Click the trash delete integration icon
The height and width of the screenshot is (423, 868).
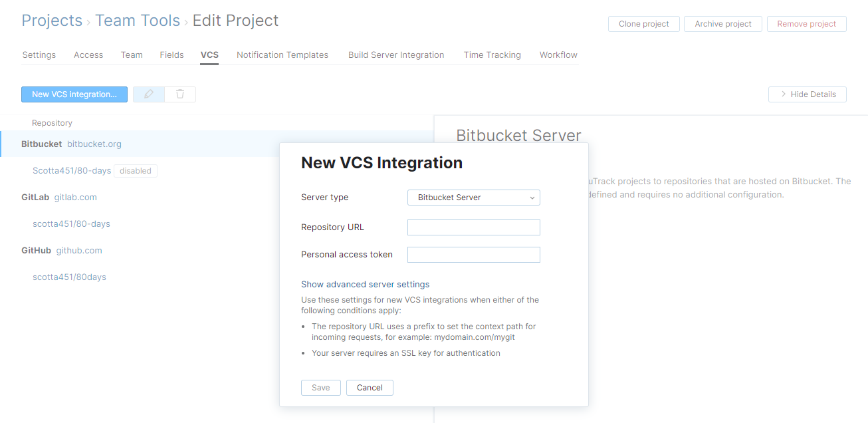pyautogui.click(x=179, y=94)
